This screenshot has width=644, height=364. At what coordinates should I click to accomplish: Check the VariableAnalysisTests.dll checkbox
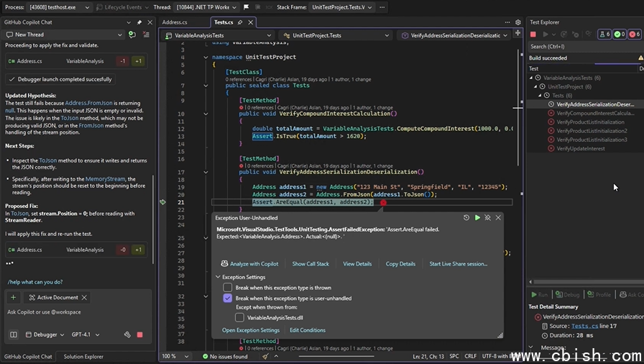241,317
